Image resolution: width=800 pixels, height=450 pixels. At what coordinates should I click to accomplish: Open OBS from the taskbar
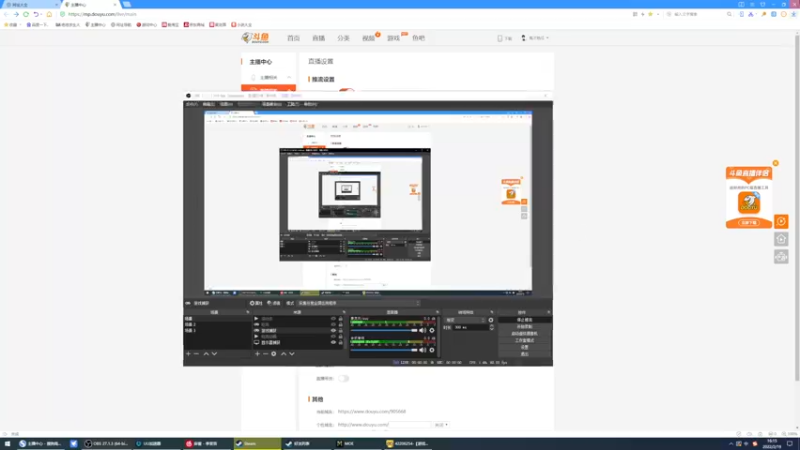coord(106,444)
